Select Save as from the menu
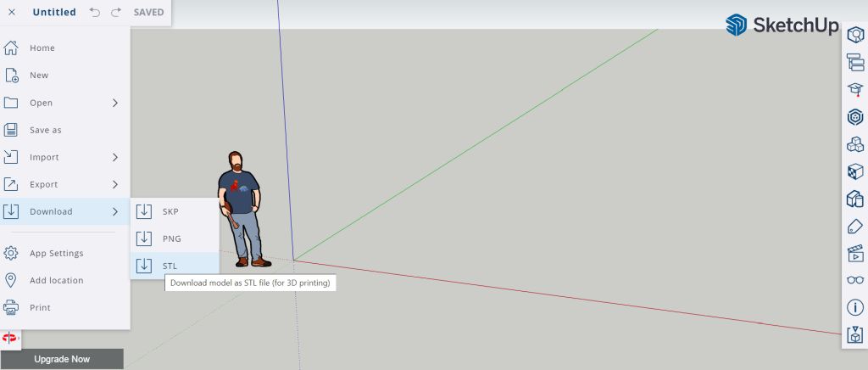Image resolution: width=868 pixels, height=370 pixels. (x=46, y=130)
